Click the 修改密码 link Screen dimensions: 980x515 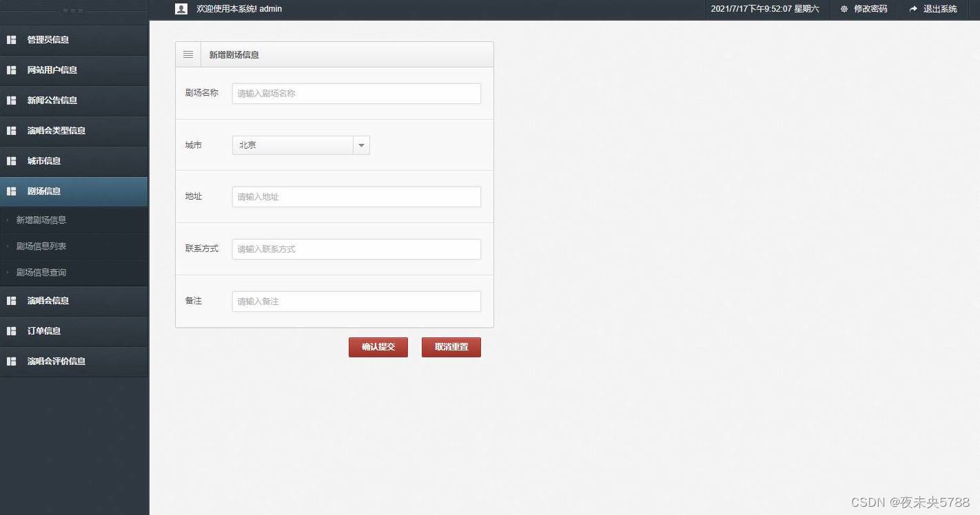[x=870, y=9]
